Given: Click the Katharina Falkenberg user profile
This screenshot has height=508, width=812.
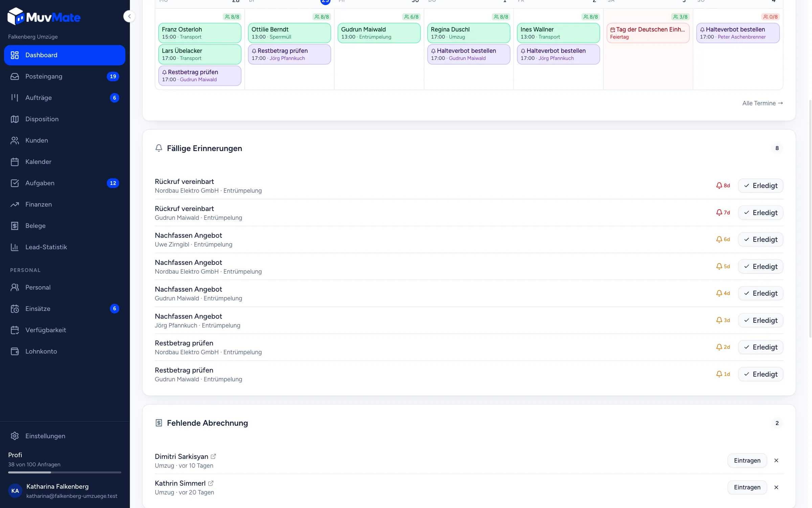Looking at the screenshot, I should (65, 491).
